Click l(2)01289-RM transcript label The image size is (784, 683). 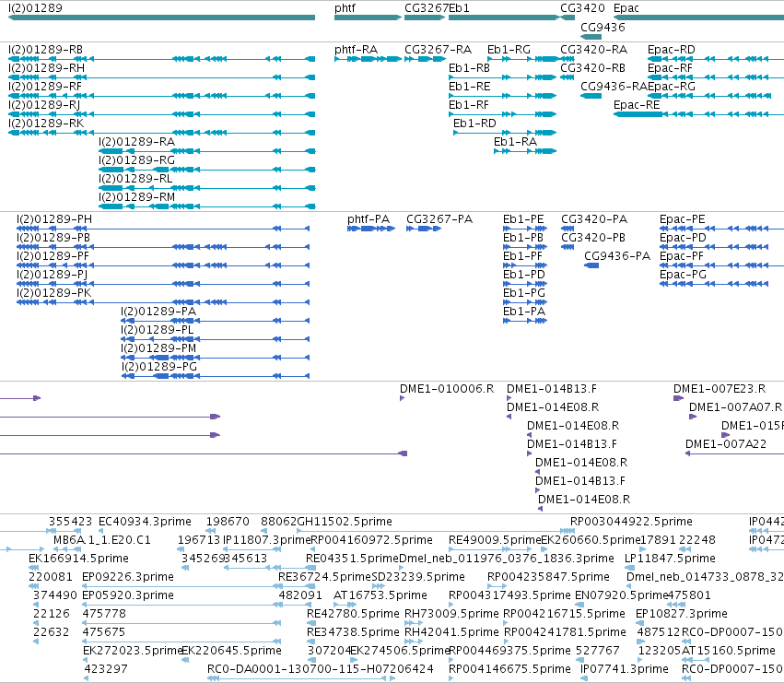[x=136, y=197]
